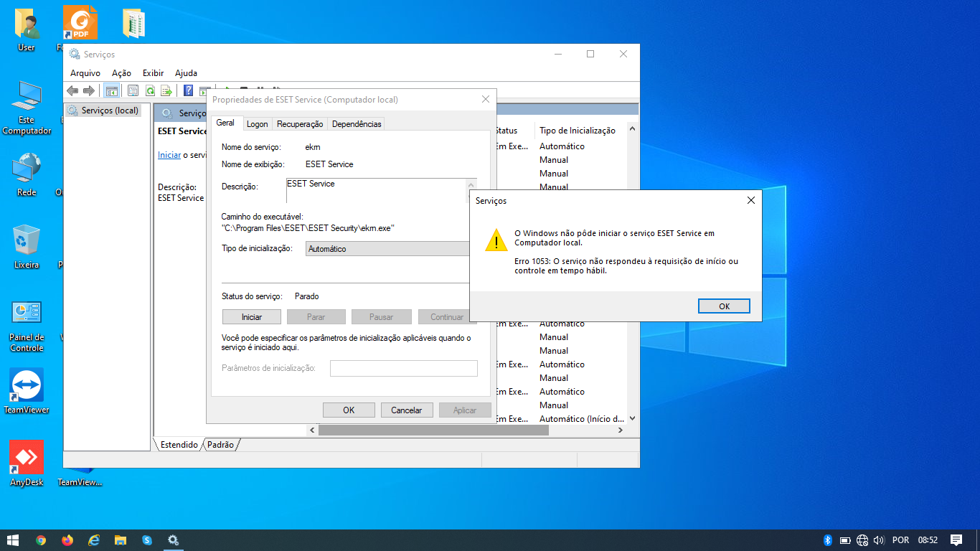Select the Padrão view tab
This screenshot has width=980, height=551.
point(220,445)
